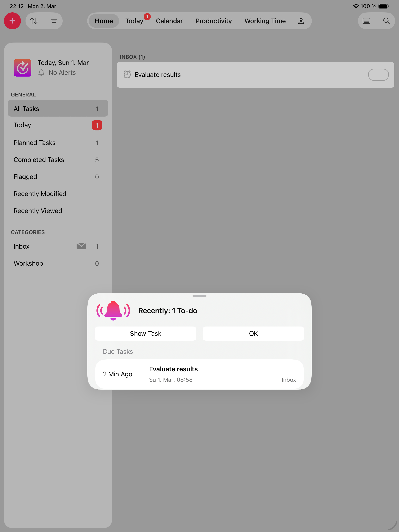Click the search magnifier icon
Screen dimensions: 399x532
click(x=386, y=21)
